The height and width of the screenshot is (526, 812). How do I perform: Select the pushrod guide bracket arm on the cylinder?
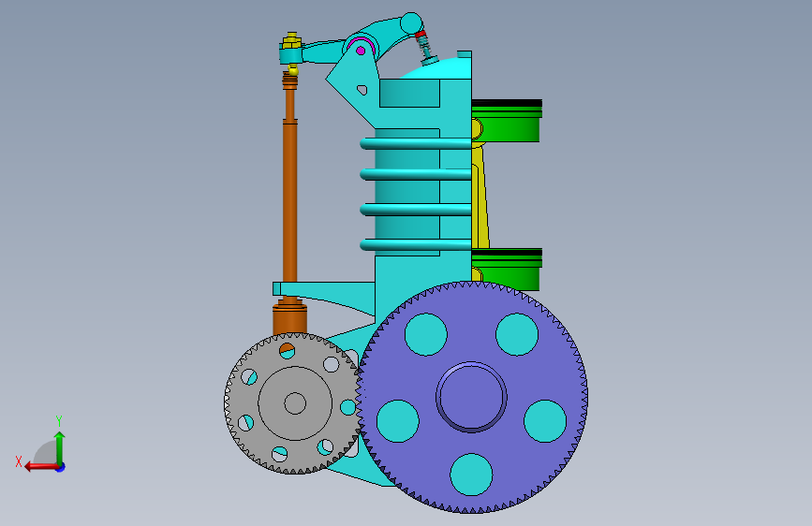point(324,295)
